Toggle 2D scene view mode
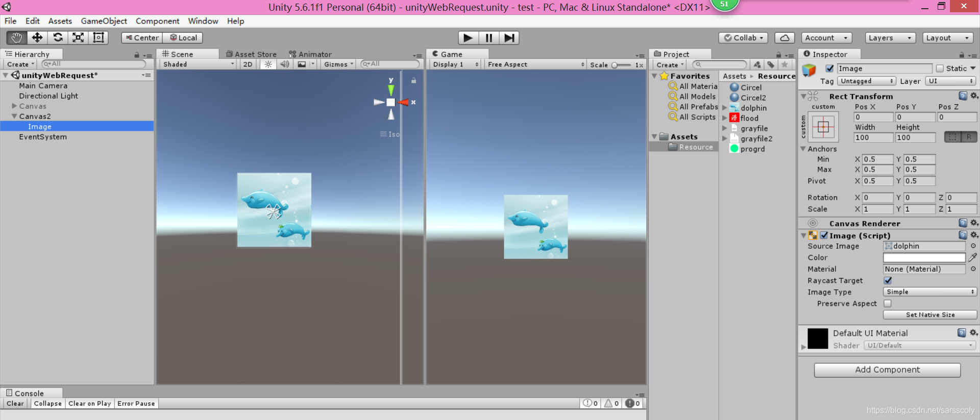980x420 pixels. click(x=248, y=64)
